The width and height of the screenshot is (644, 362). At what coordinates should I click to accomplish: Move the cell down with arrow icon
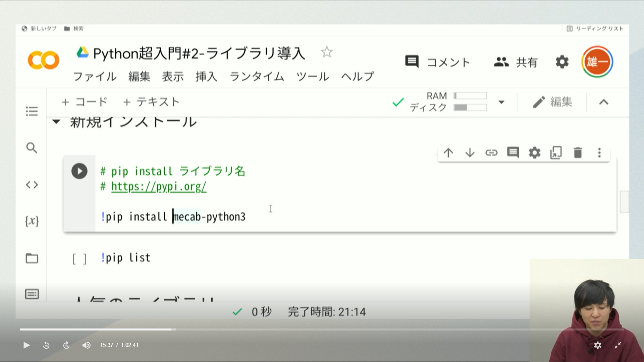point(470,153)
